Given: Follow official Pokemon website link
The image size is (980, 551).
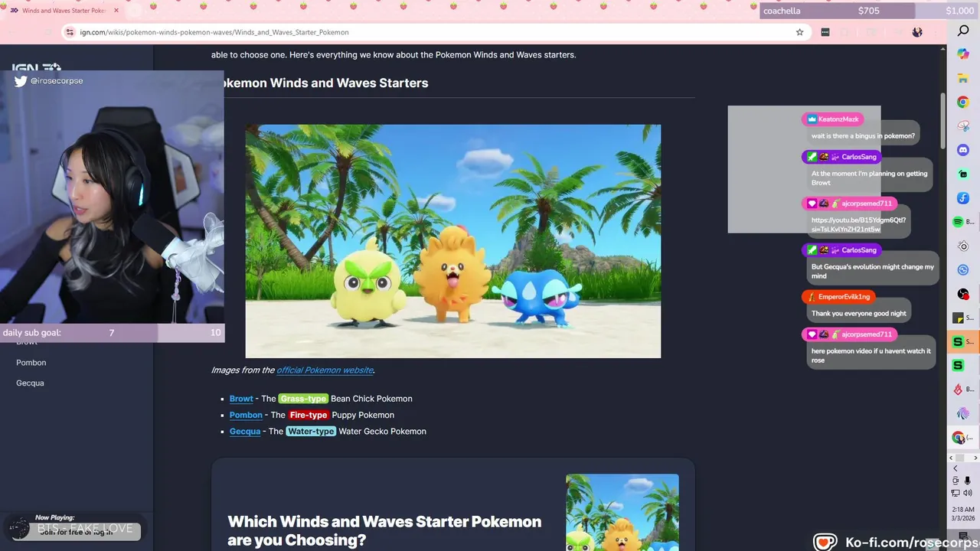Looking at the screenshot, I should (325, 370).
